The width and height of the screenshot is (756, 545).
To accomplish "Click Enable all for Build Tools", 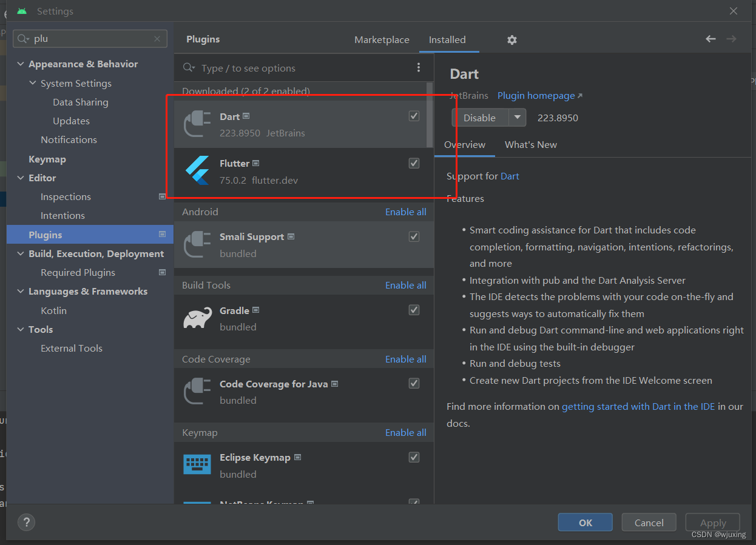I will pyautogui.click(x=406, y=285).
